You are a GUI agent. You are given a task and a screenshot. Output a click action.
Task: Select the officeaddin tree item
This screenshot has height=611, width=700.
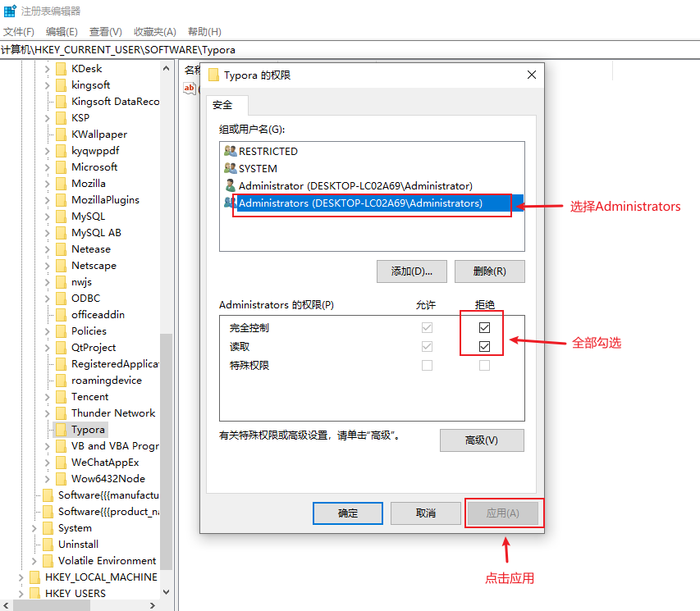coord(98,315)
